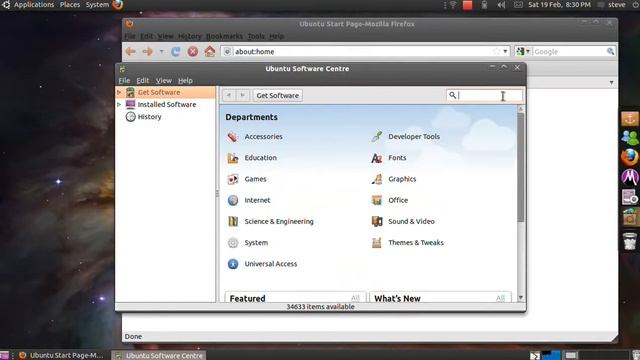Click the Software Centre back navigation button
This screenshot has width=640, height=360.
[x=229, y=96]
